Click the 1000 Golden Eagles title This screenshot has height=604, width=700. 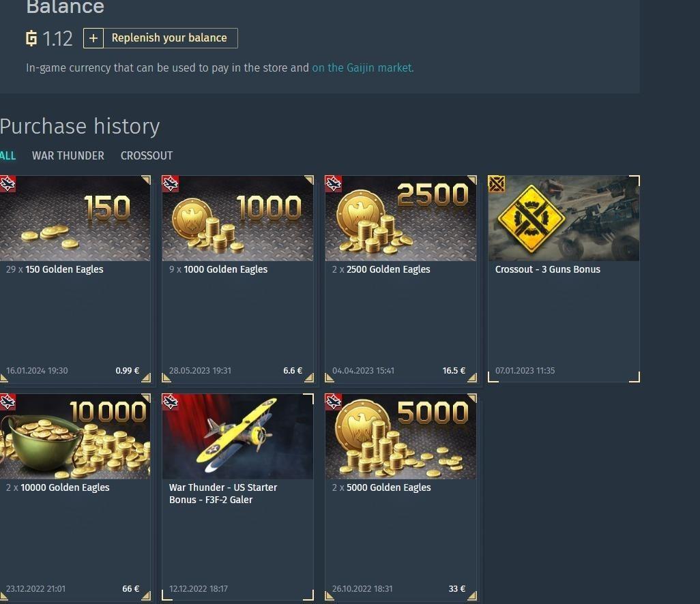pyautogui.click(x=225, y=269)
